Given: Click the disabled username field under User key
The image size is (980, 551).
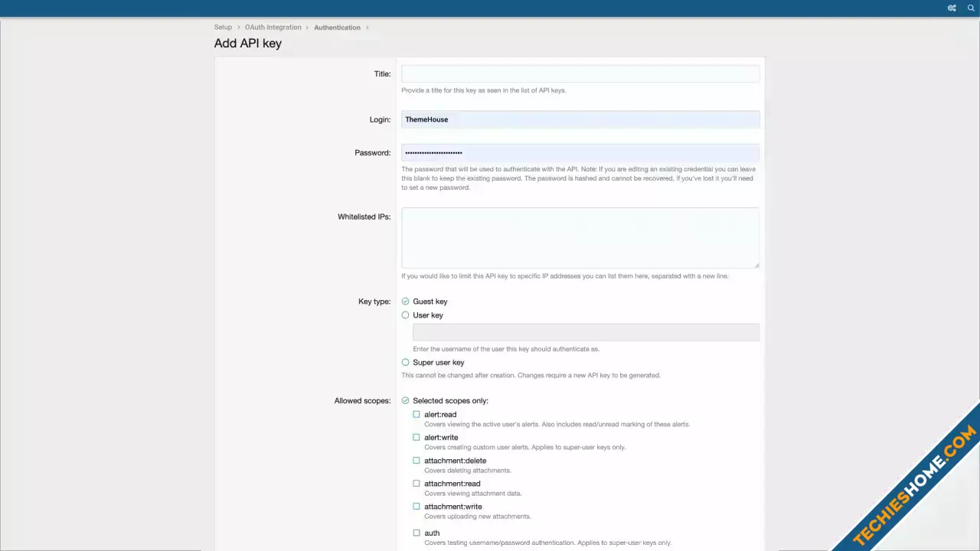Looking at the screenshot, I should click(586, 332).
